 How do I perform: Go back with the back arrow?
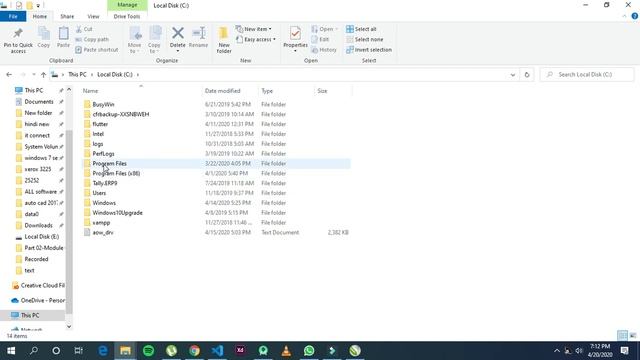click(x=9, y=75)
